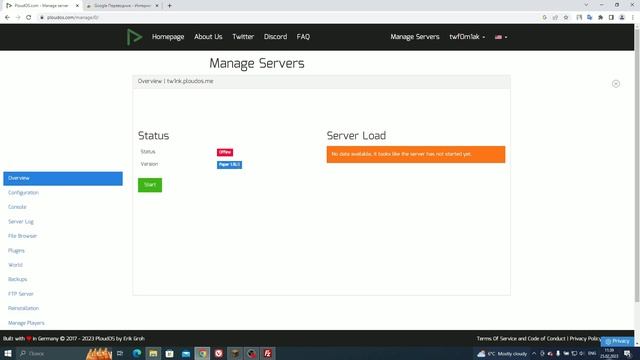
Task: Open the Minecraft block icon on taskbar
Action: 235,353
